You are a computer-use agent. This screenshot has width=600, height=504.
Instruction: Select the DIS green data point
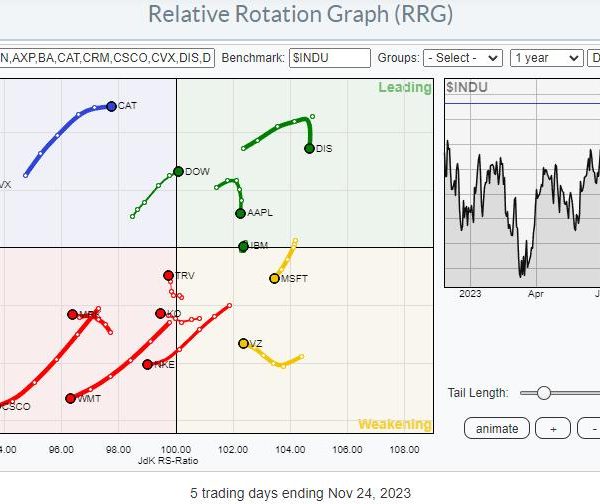pyautogui.click(x=309, y=148)
